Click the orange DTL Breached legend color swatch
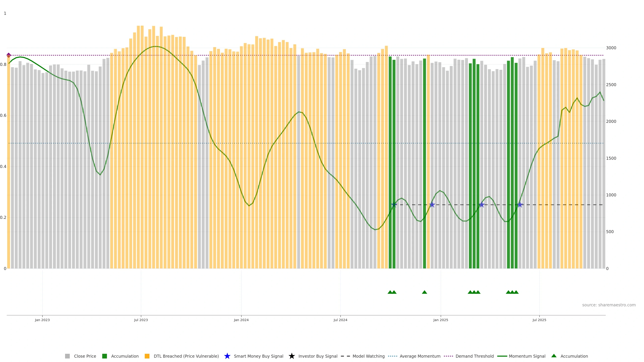The width and height of the screenshot is (644, 362). [147, 356]
